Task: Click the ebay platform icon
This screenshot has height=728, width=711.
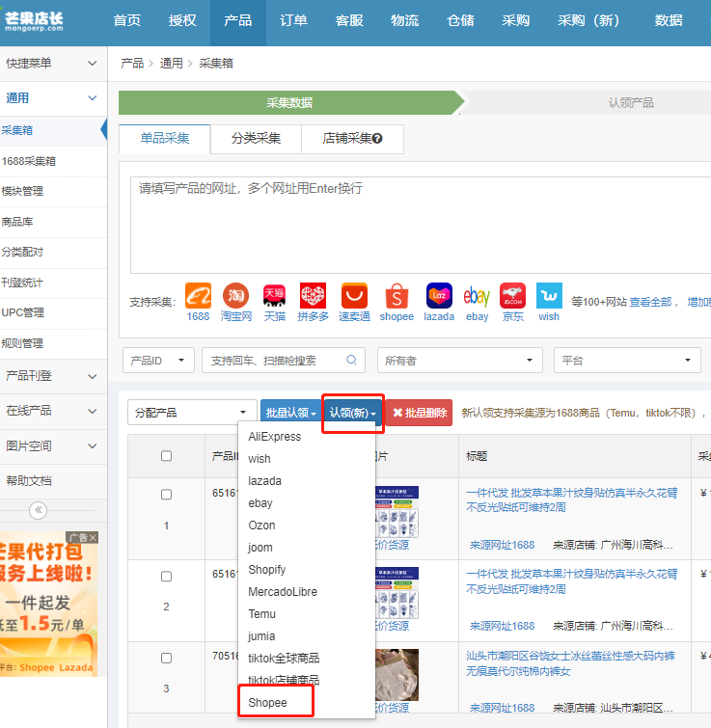Action: tap(477, 296)
